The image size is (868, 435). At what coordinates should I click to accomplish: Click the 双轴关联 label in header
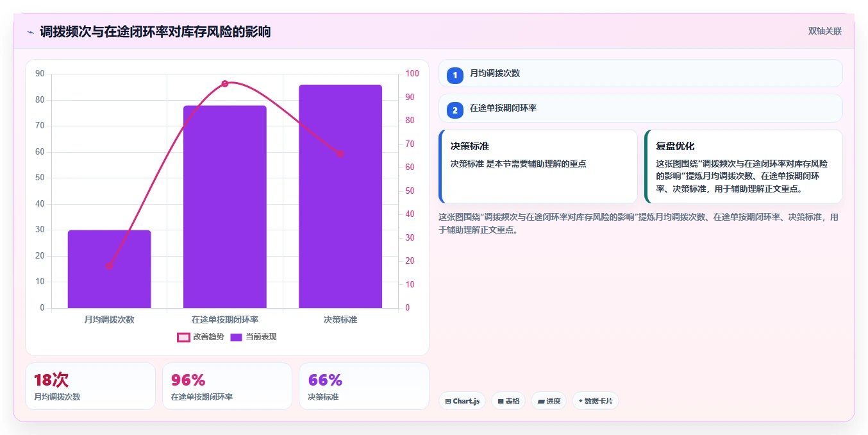[x=824, y=31]
